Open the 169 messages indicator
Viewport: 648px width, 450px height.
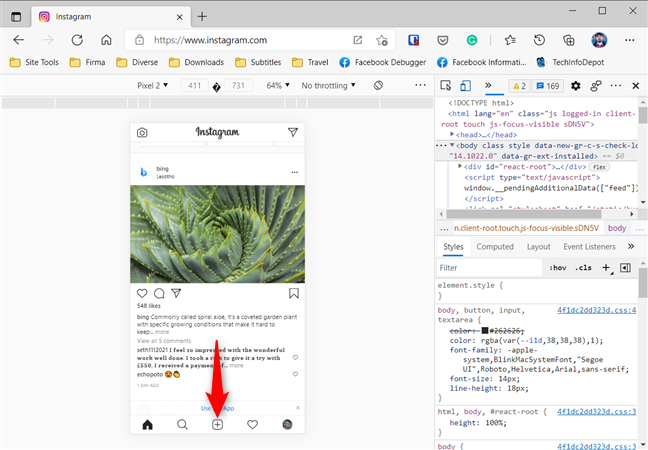pyautogui.click(x=548, y=86)
